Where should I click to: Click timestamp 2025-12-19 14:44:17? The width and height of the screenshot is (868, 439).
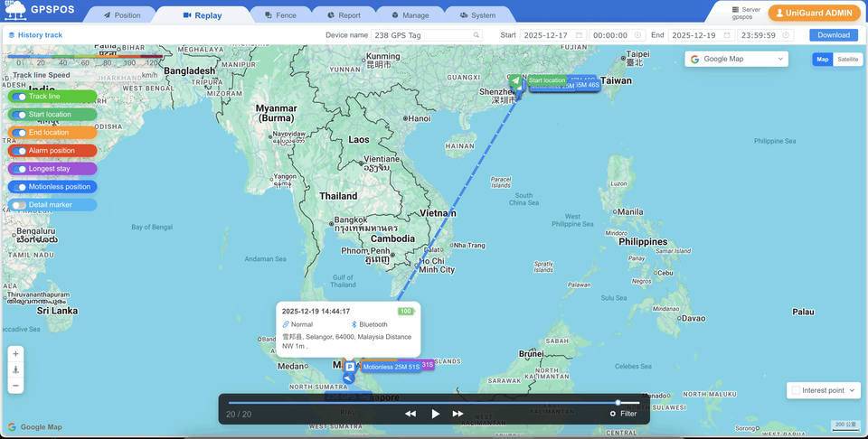pos(316,312)
